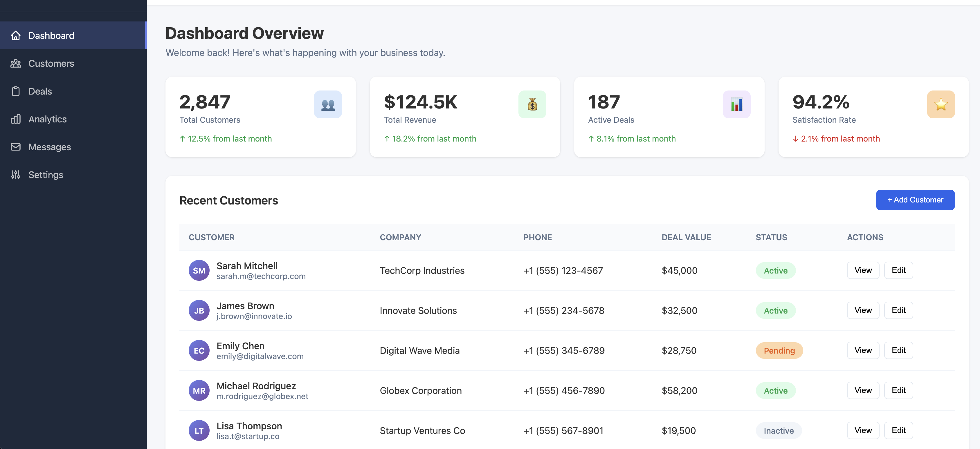This screenshot has height=449, width=980.
Task: View James Brown's details
Action: pos(863,310)
